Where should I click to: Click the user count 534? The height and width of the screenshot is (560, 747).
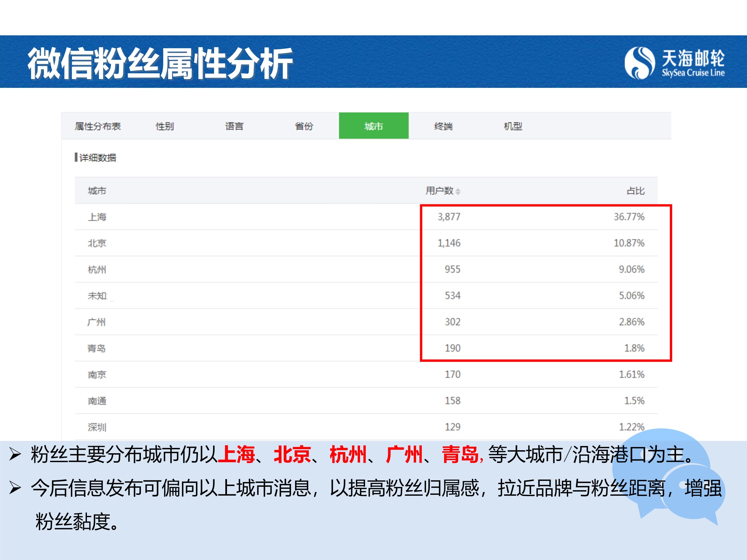click(x=452, y=296)
